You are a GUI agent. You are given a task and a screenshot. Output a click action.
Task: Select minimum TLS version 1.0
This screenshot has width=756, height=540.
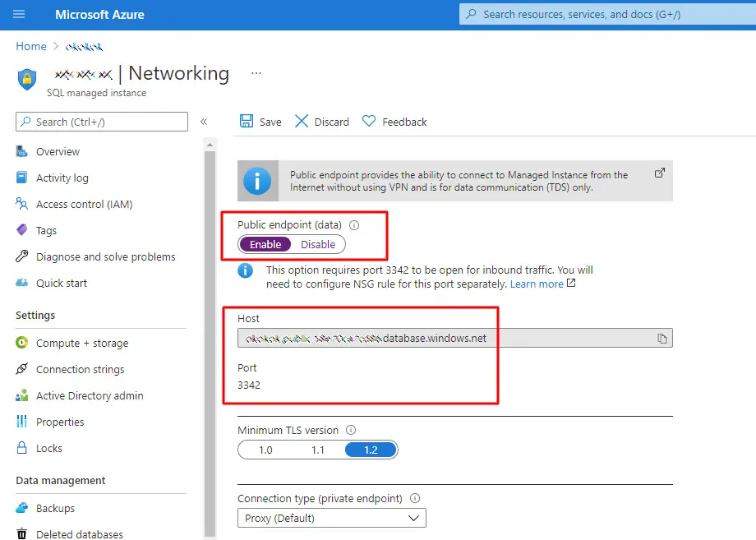coord(265,450)
